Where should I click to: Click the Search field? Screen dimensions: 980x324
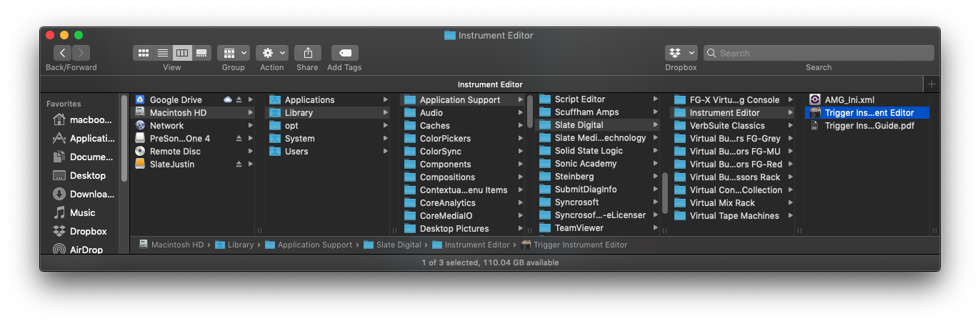click(x=819, y=53)
